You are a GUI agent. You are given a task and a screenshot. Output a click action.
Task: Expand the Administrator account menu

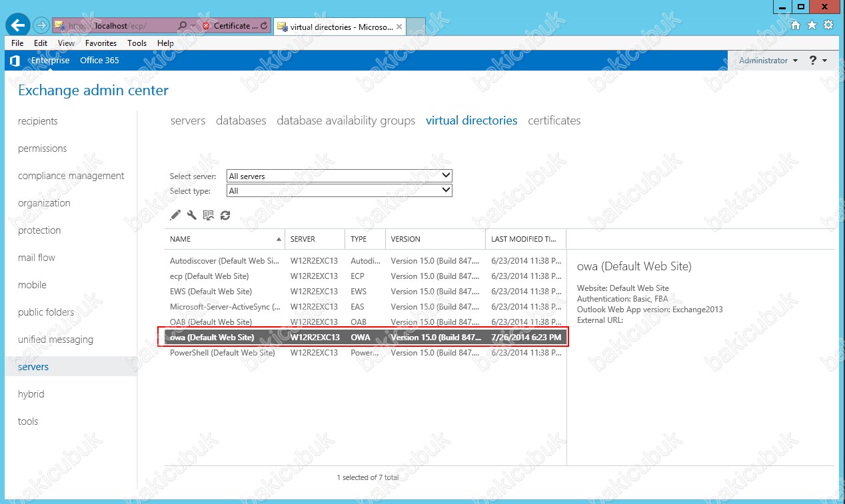point(768,61)
